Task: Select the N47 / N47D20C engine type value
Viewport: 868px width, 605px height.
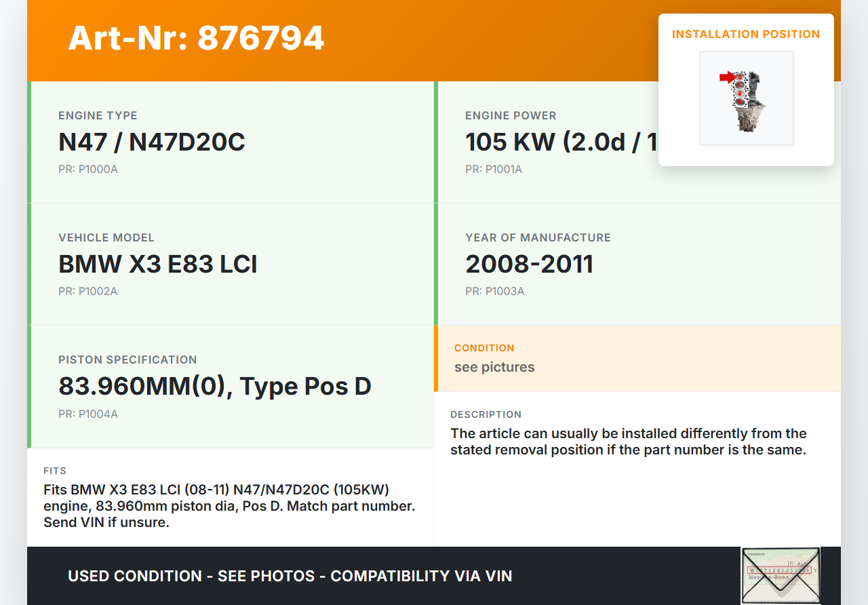Action: click(x=152, y=142)
